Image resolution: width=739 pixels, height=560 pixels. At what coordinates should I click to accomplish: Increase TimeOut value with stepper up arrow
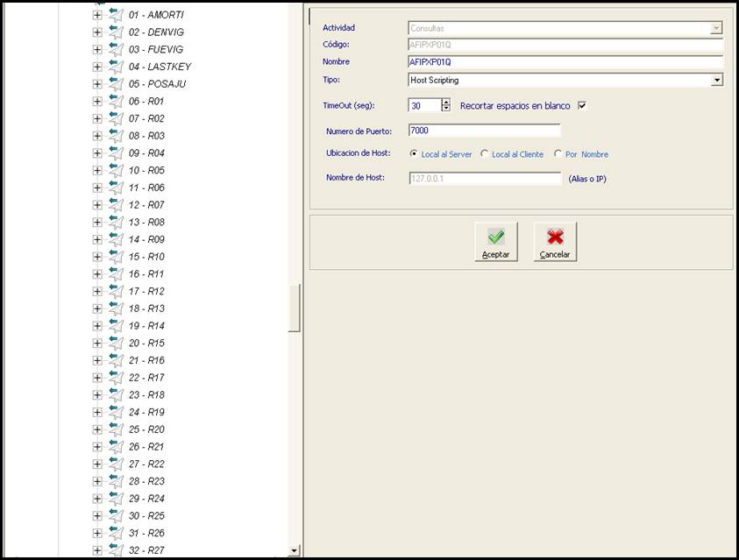pyautogui.click(x=446, y=102)
